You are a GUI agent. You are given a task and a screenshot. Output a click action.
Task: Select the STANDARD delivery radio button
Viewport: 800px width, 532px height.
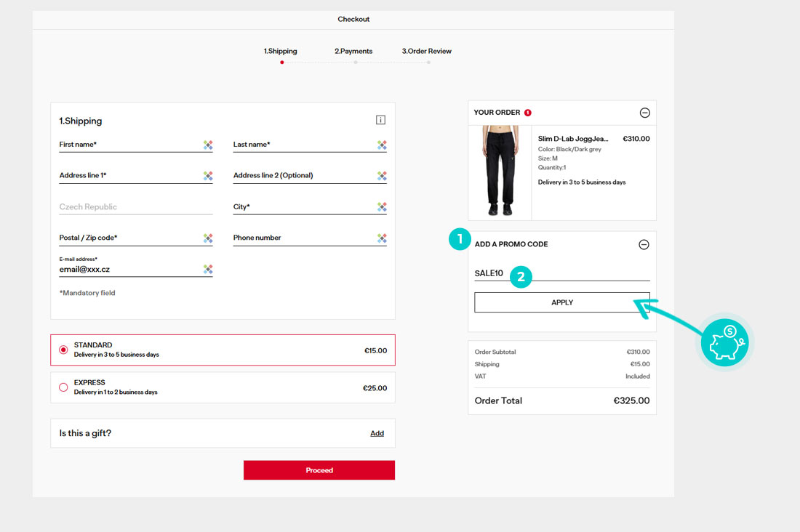(63, 350)
